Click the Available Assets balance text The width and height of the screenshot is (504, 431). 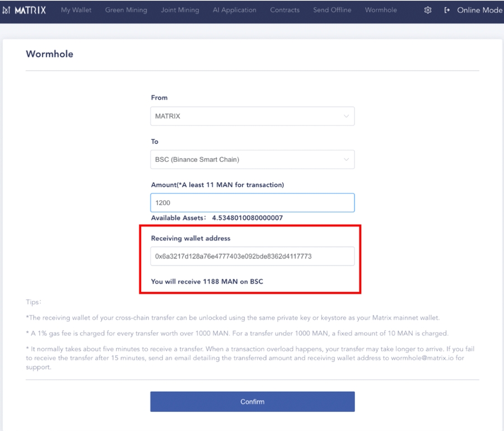click(216, 217)
